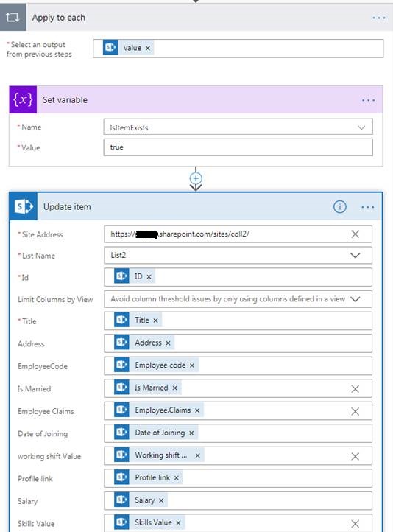Click the Working shift token icon
The height and width of the screenshot is (532, 393).
121,455
